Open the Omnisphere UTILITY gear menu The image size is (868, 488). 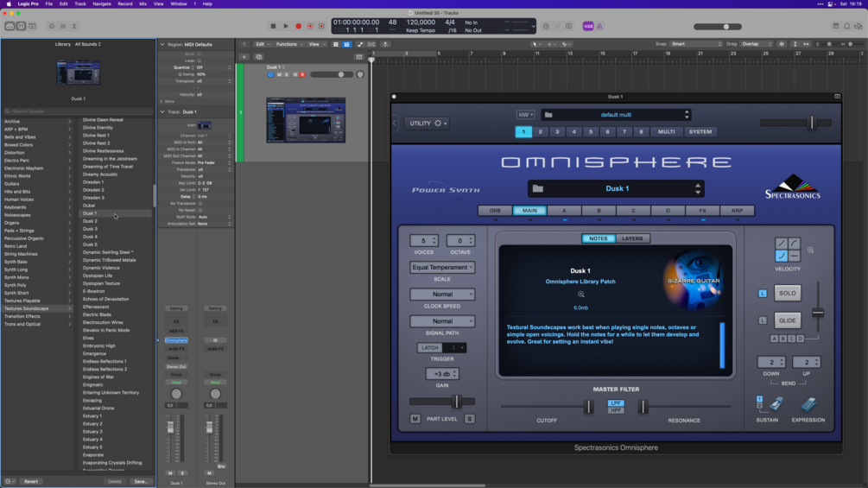(427, 124)
